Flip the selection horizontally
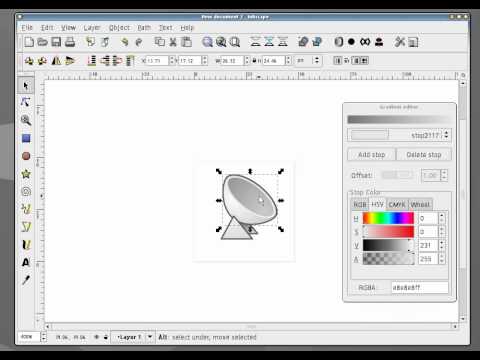The image size is (480, 360). 56,61
